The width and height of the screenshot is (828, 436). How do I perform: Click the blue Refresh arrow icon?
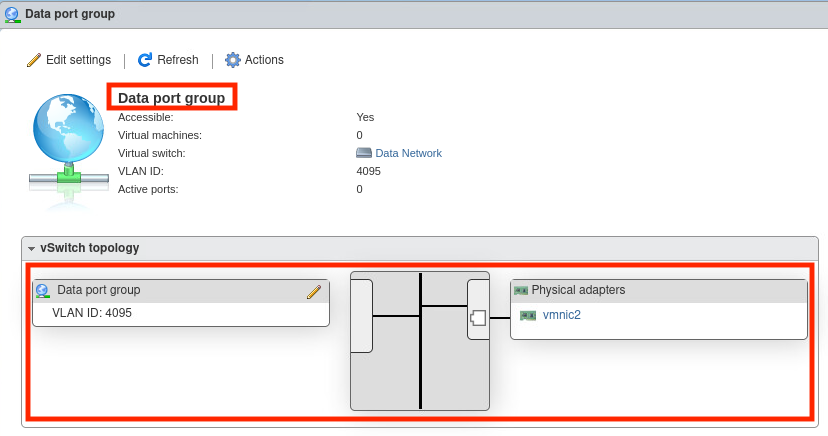click(x=145, y=60)
